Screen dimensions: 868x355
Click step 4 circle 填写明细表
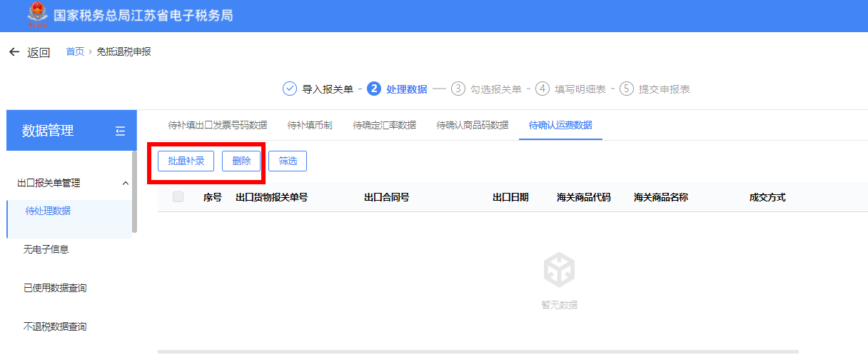(542, 89)
